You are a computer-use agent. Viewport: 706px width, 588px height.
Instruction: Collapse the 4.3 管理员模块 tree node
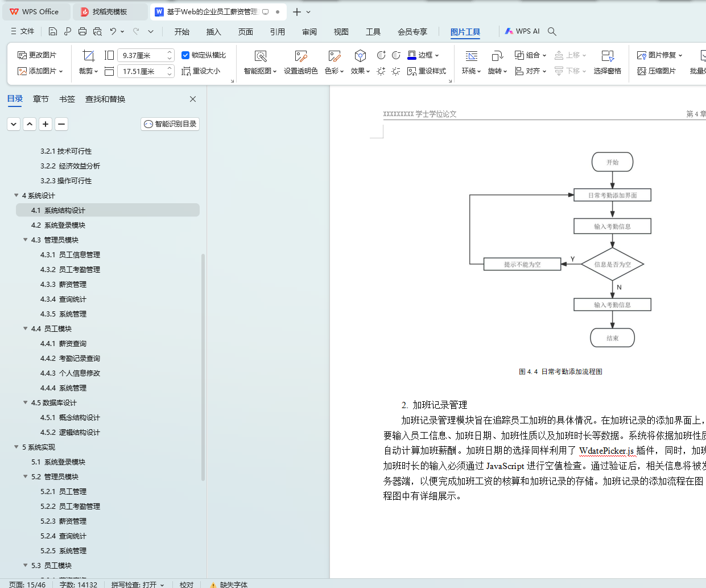[x=26, y=240]
